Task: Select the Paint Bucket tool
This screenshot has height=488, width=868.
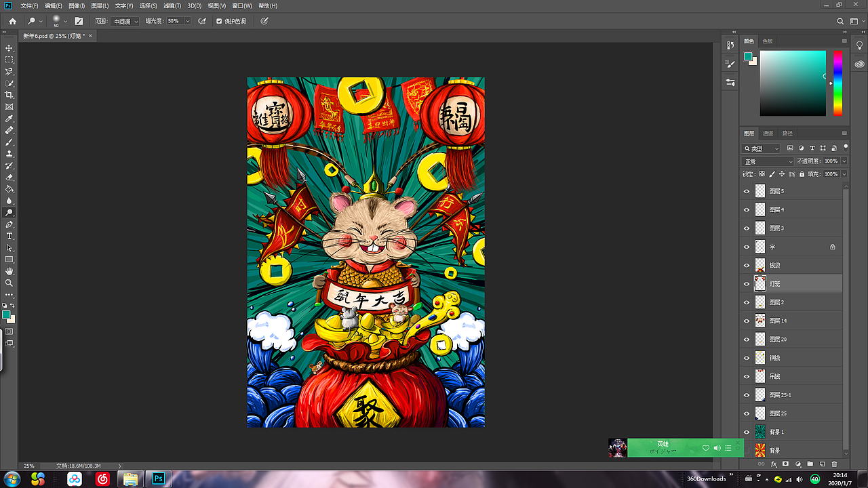Action: (9, 189)
